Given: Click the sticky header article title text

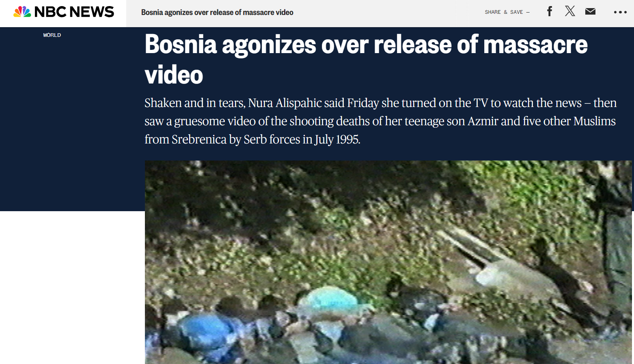Looking at the screenshot, I should point(217,13).
